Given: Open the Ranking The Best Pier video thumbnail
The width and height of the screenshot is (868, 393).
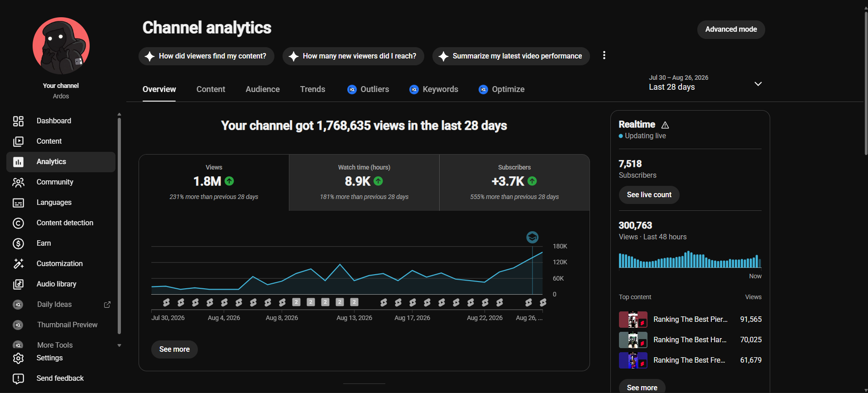Looking at the screenshot, I should (x=633, y=320).
